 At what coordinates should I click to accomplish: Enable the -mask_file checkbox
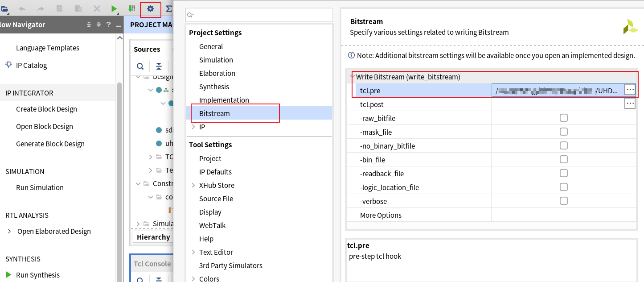pos(564,132)
